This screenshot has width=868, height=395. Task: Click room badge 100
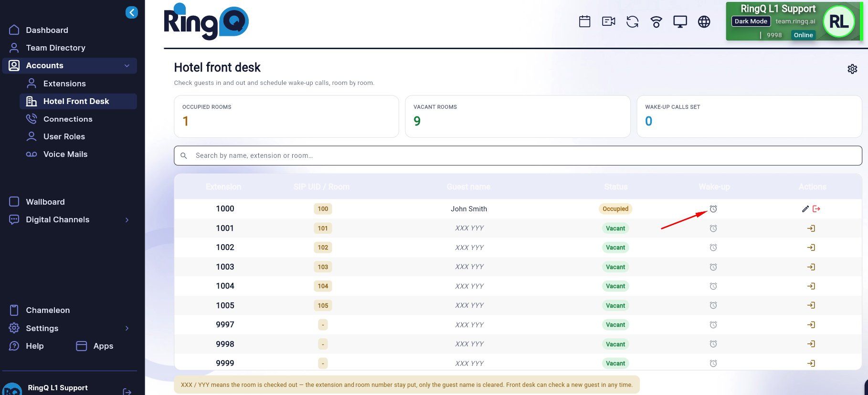click(x=323, y=209)
